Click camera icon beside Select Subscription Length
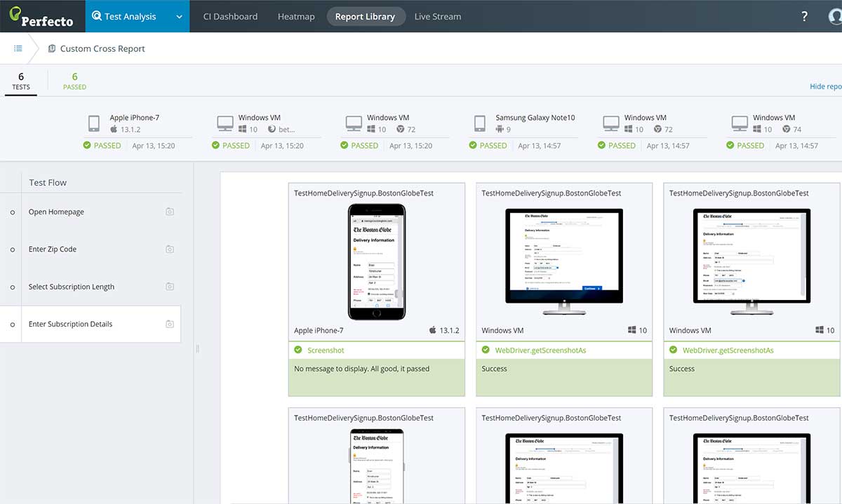This screenshot has height=504, width=842. [x=169, y=287]
